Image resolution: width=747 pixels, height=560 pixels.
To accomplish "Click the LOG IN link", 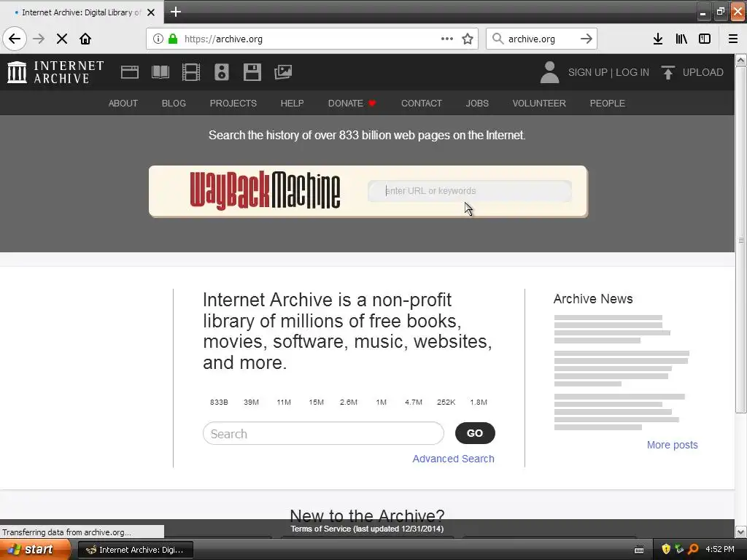I will (x=632, y=72).
